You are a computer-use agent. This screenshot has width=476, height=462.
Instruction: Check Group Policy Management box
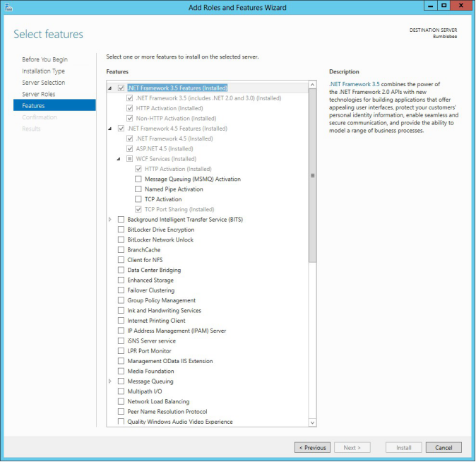point(121,300)
